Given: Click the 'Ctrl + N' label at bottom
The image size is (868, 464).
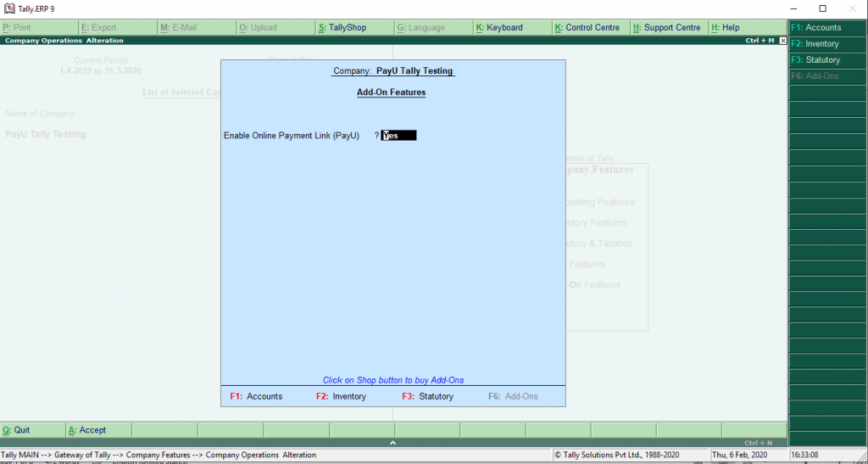Looking at the screenshot, I should click(x=759, y=443).
